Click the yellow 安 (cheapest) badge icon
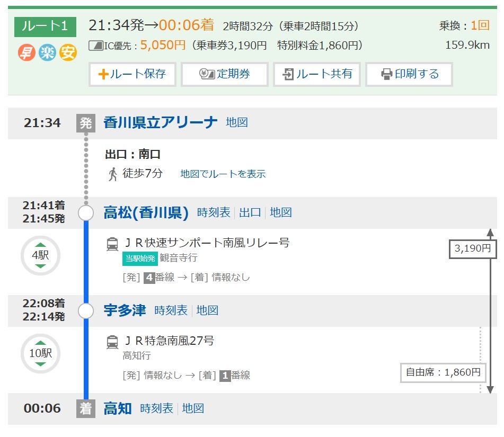 [x=68, y=52]
